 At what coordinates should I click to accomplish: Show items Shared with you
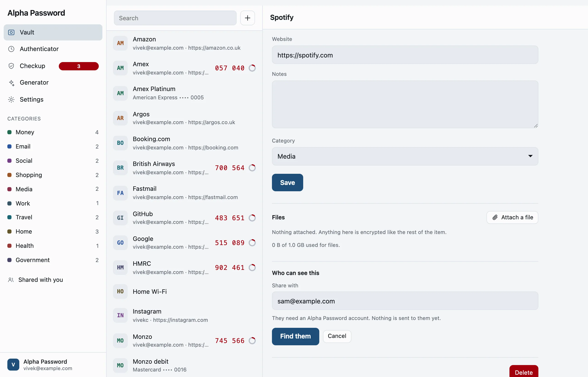pos(53,280)
